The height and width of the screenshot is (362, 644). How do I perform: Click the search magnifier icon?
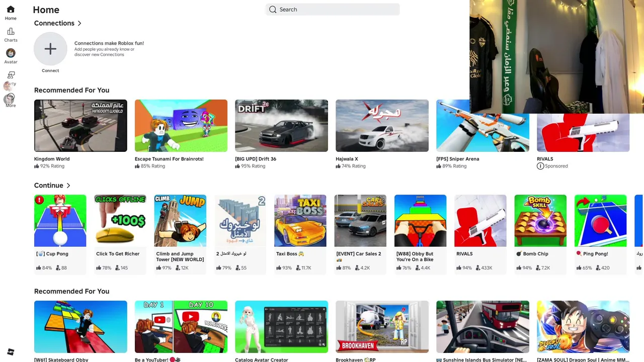click(273, 10)
